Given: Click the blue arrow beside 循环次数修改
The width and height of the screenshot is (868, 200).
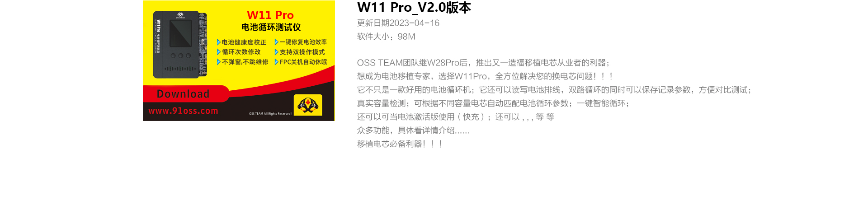Looking at the screenshot, I should (219, 52).
